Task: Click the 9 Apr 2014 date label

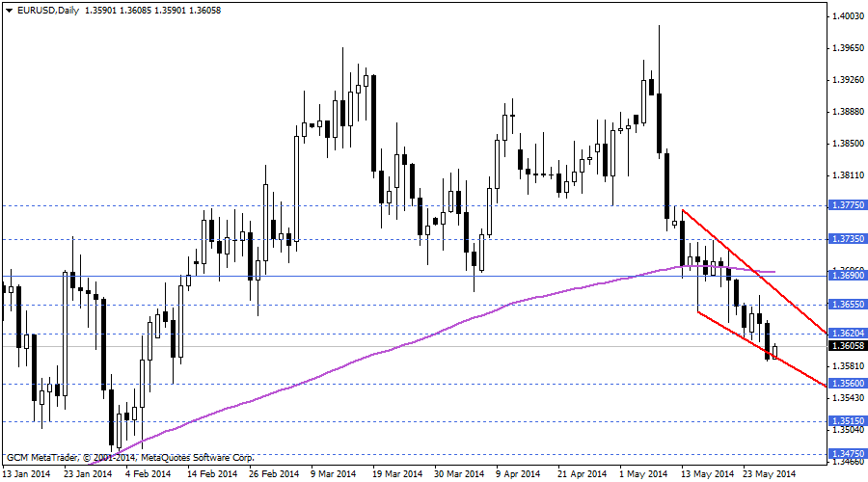Action: [x=518, y=474]
